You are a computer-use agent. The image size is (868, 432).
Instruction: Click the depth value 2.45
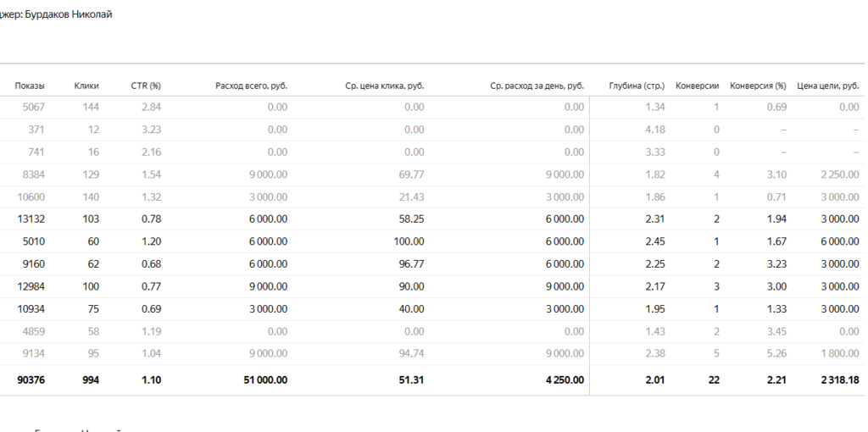coord(655,241)
